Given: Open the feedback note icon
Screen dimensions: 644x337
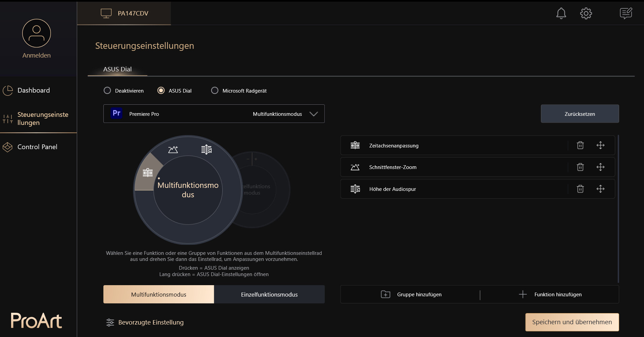Looking at the screenshot, I should 626,13.
